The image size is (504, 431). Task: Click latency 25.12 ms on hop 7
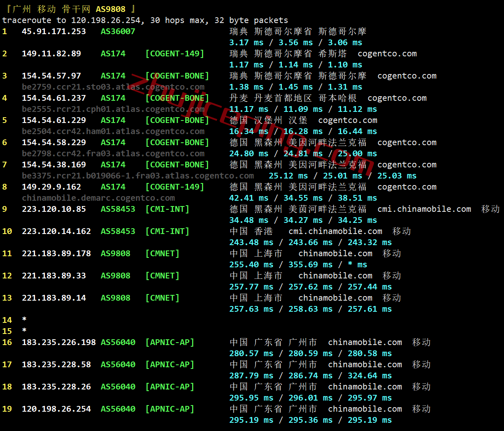tap(288, 176)
